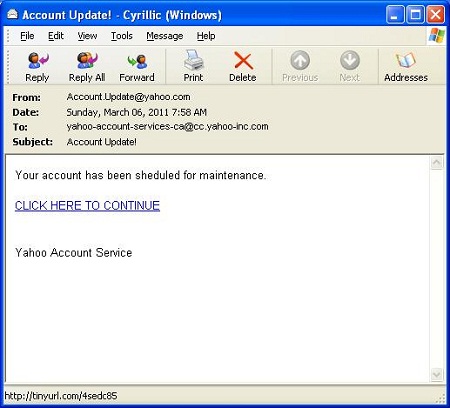450x408 pixels.
Task: Click the Previous message arrow icon
Action: click(x=300, y=60)
